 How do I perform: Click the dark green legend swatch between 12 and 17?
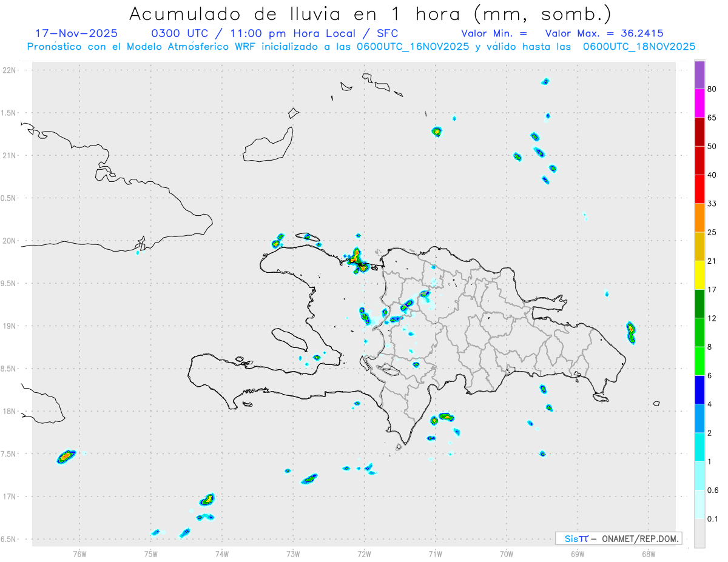[x=699, y=304]
